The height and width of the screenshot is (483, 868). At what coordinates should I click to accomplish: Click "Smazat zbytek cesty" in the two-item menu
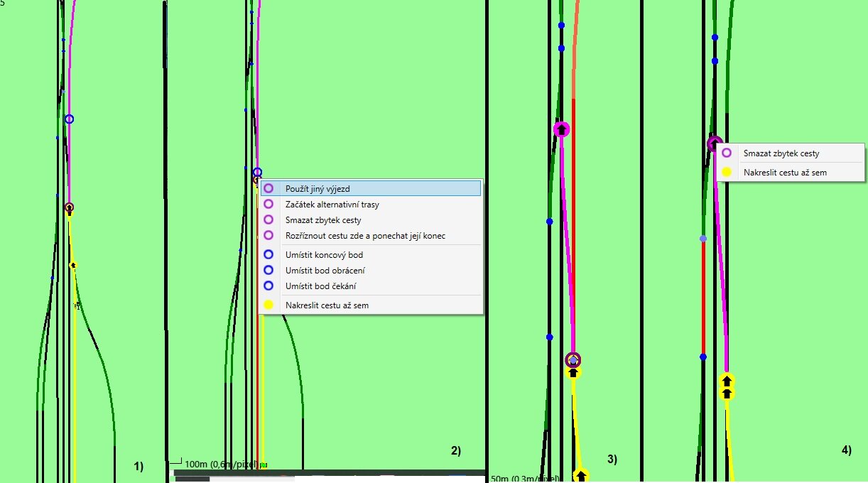click(x=781, y=153)
